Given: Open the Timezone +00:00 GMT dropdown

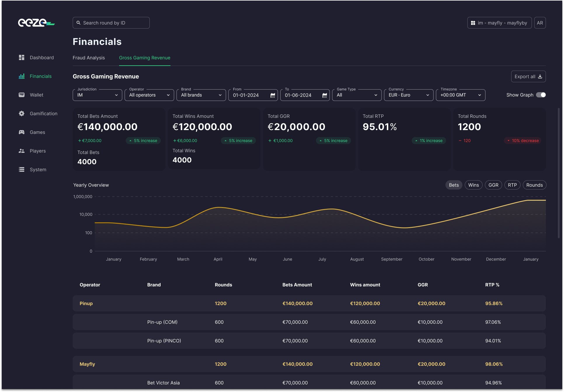Looking at the screenshot, I should pos(460,95).
